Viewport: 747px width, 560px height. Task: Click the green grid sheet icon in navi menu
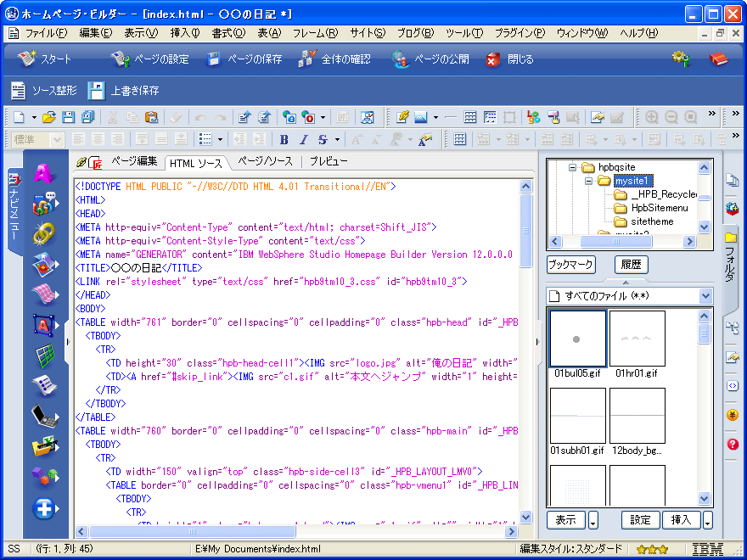pyautogui.click(x=43, y=356)
